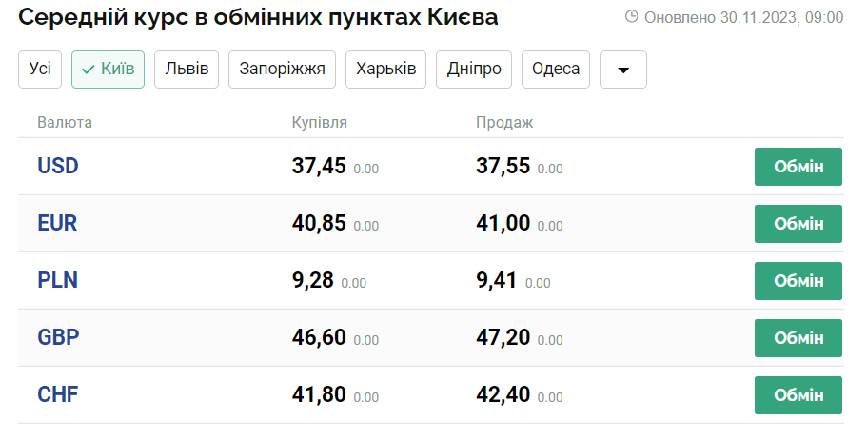The image size is (868, 442).
Task: Click Обмін button in PLN row
Action: pyautogui.click(x=799, y=281)
